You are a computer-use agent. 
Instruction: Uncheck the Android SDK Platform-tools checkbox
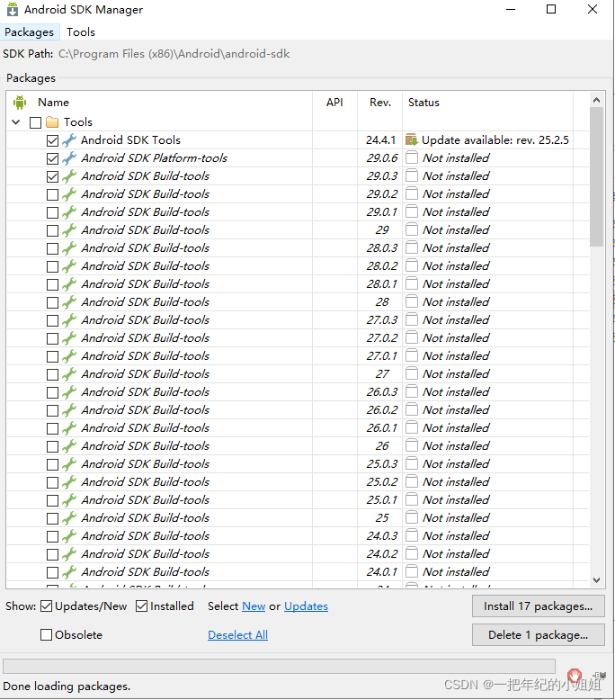point(53,158)
